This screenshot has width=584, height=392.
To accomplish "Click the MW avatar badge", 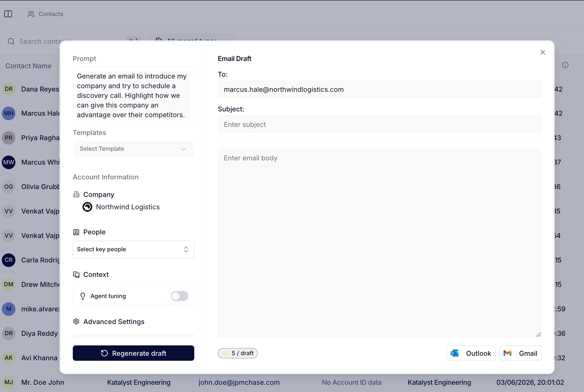I will coord(9,162).
